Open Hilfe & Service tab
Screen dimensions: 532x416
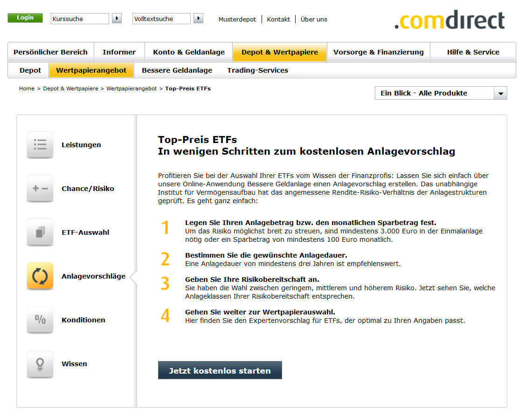473,52
